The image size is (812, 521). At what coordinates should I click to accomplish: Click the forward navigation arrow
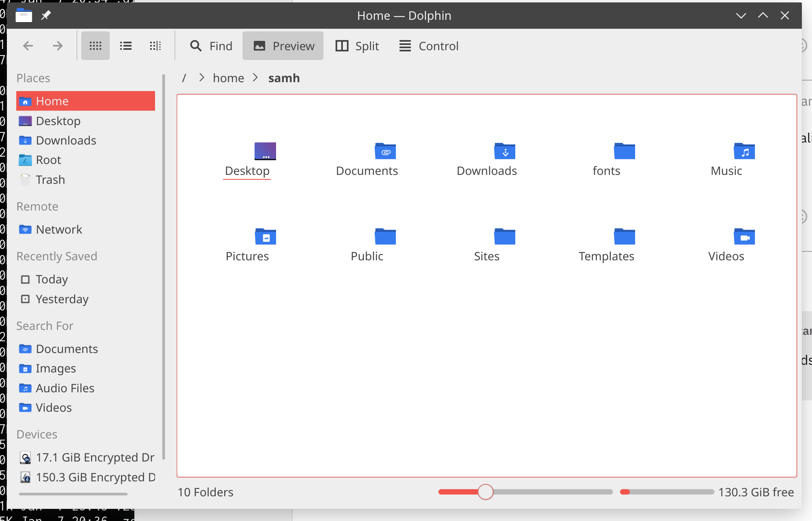[58, 45]
